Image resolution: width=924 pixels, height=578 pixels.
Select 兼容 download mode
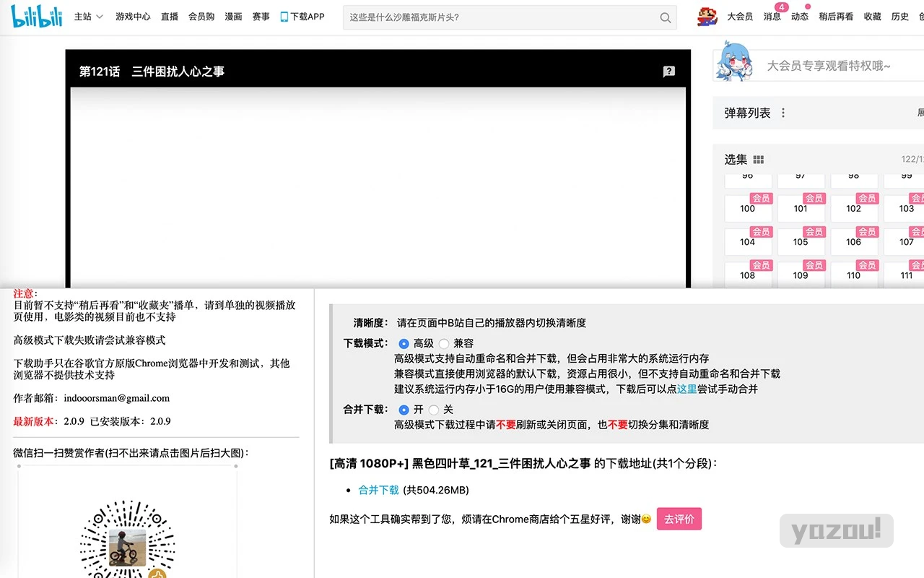tap(444, 343)
